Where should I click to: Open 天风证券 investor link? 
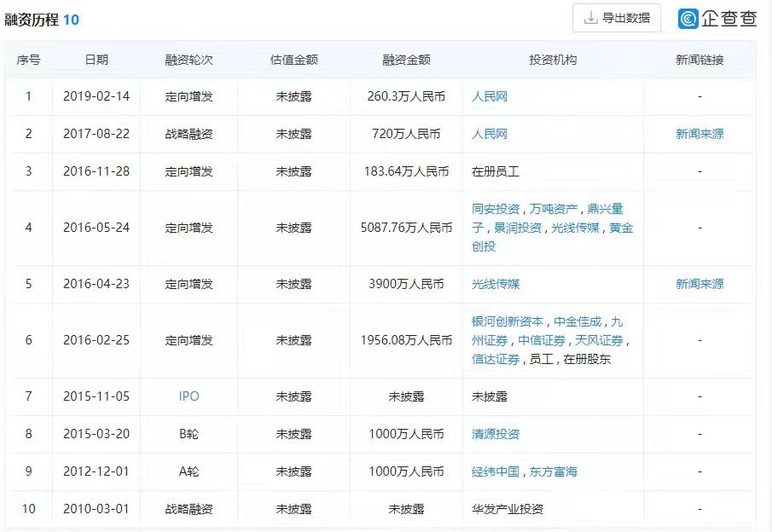599,340
